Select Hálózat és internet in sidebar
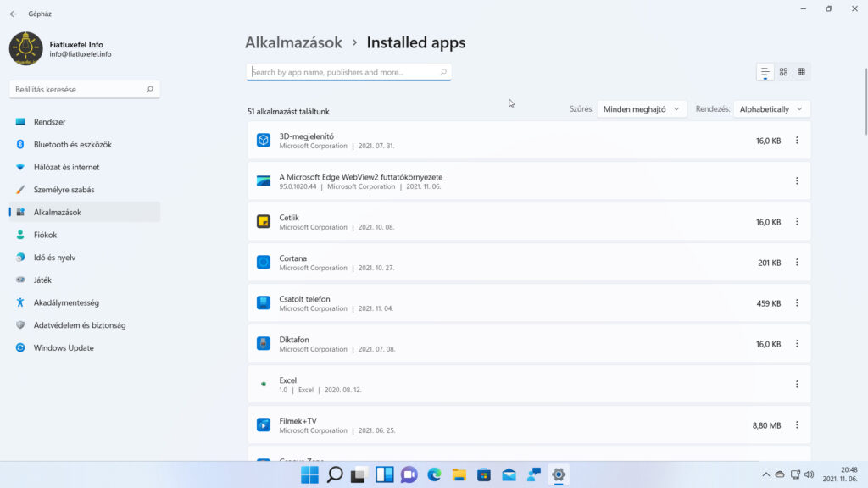The width and height of the screenshot is (868, 488). [84, 167]
